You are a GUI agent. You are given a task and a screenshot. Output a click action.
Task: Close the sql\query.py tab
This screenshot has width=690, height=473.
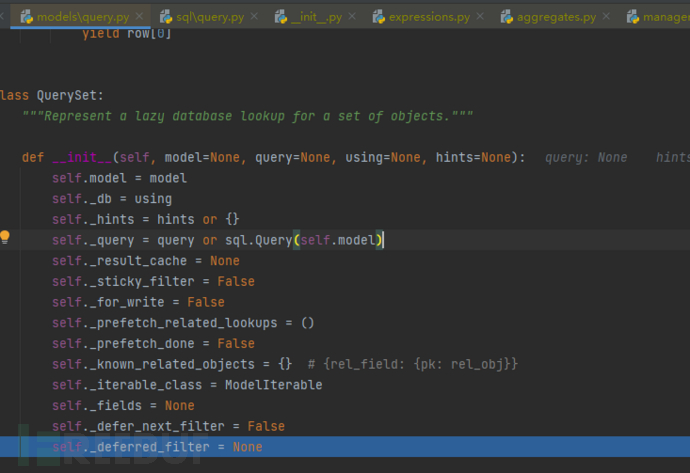pos(254,16)
